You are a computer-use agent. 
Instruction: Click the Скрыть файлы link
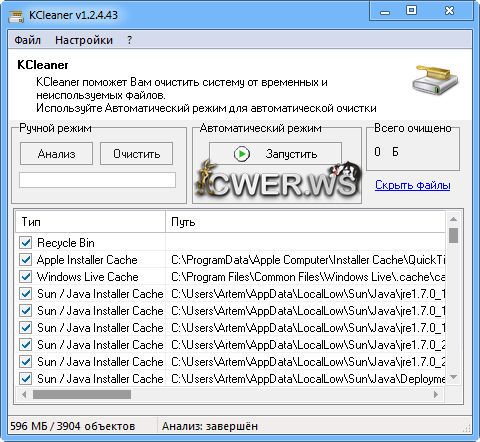(x=413, y=185)
